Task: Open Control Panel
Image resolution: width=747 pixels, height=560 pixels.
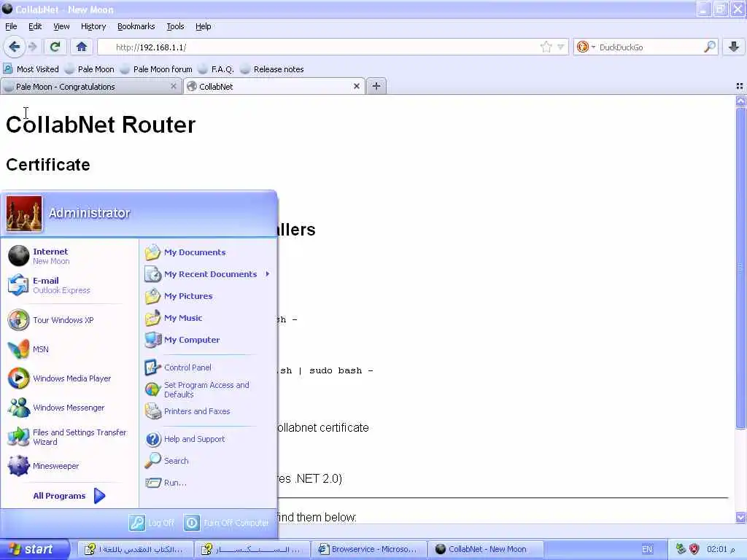Action: click(x=208, y=367)
